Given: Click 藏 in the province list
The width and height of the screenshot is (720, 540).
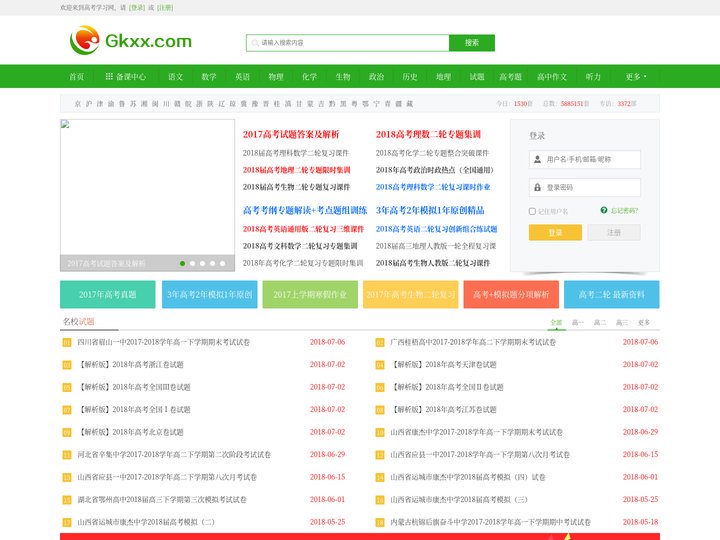Looking at the screenshot, I should 409,104.
